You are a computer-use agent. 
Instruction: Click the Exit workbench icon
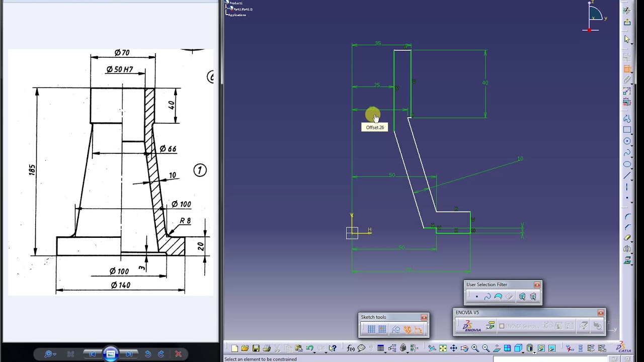pyautogui.click(x=627, y=22)
